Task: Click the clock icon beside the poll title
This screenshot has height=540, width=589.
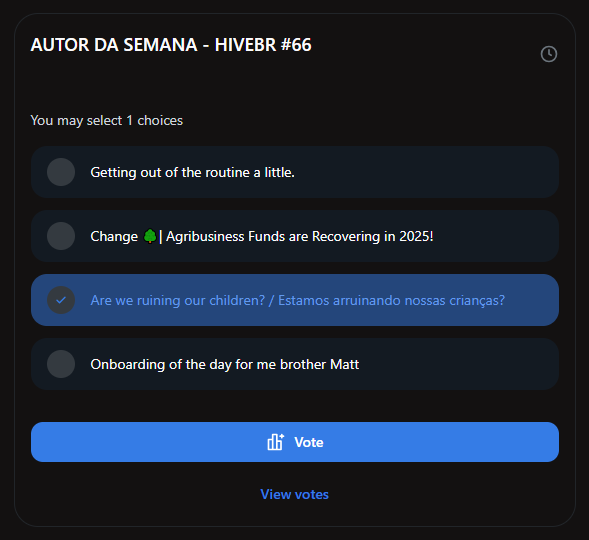Action: [548, 54]
